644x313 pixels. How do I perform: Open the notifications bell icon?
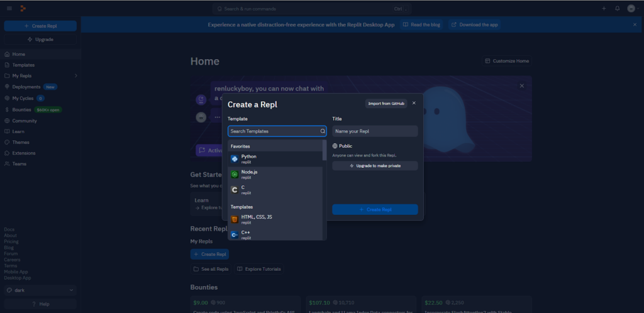pyautogui.click(x=617, y=8)
